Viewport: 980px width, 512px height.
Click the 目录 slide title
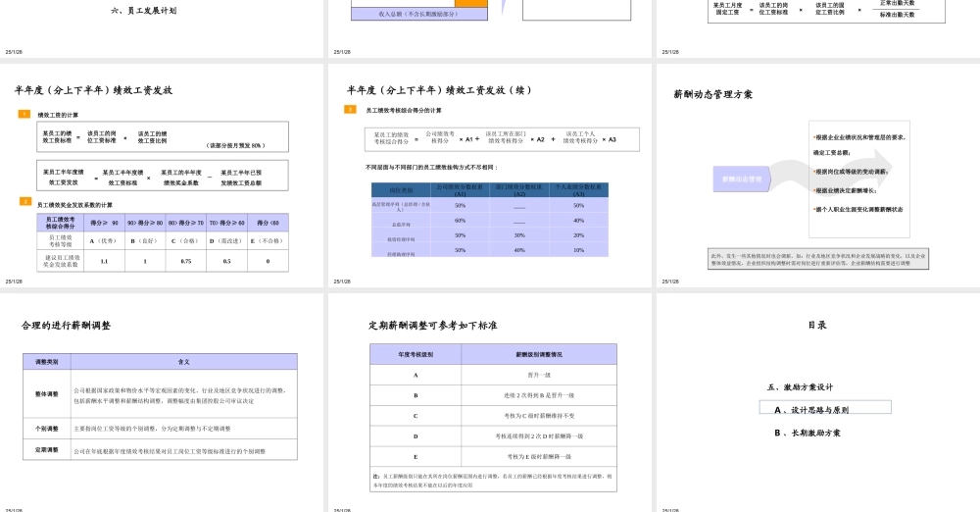click(817, 325)
